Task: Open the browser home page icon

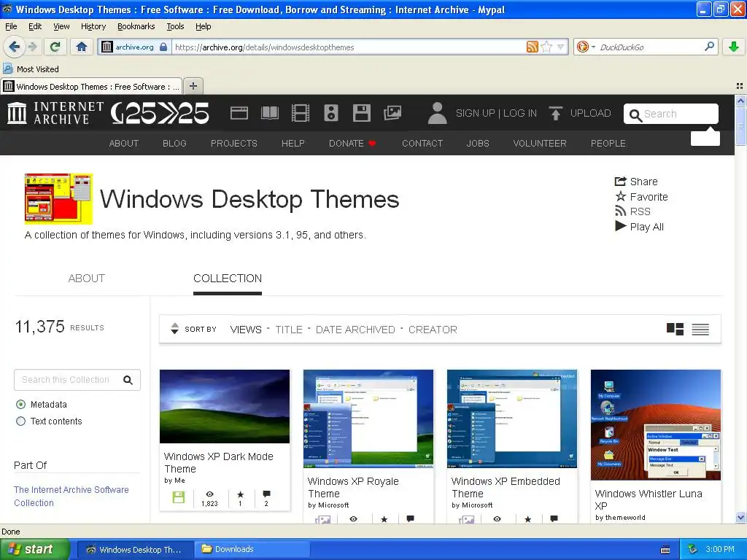Action: point(82,47)
